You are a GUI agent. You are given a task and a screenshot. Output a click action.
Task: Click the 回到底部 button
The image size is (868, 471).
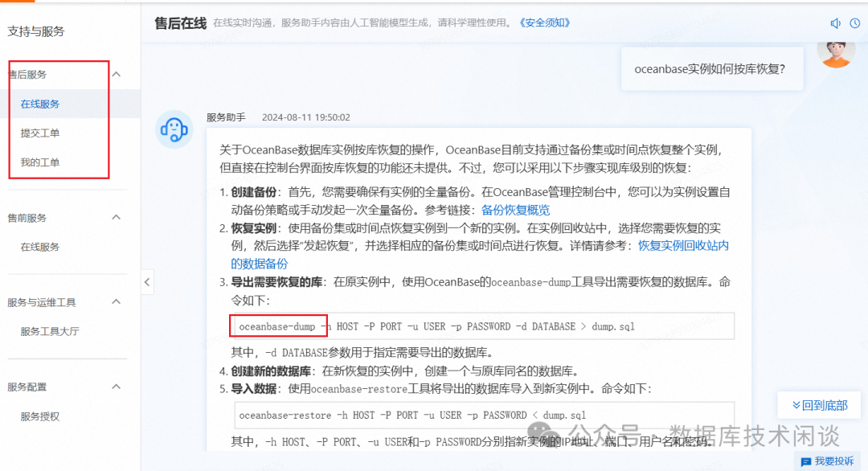(819, 405)
